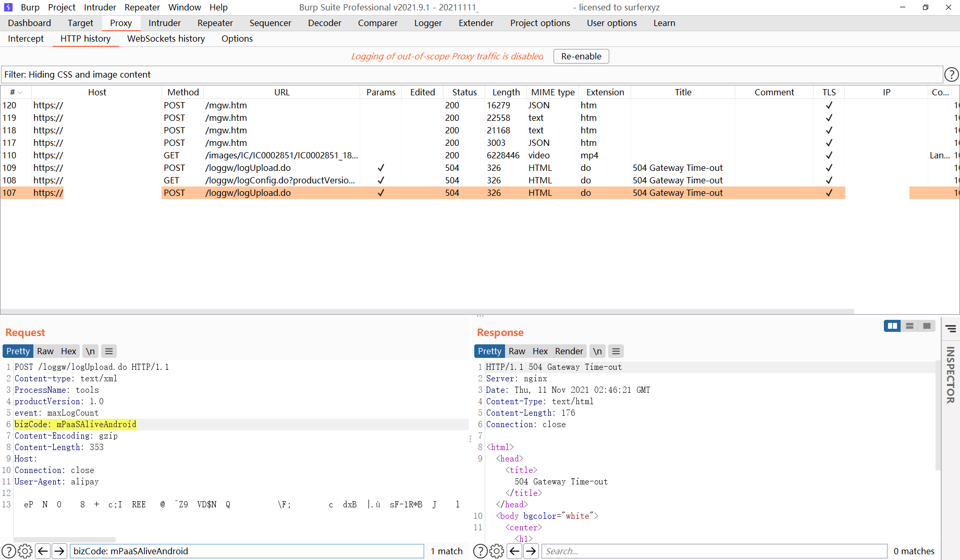Open the filter bar settings
The width and height of the screenshot is (960, 560).
(x=472, y=74)
